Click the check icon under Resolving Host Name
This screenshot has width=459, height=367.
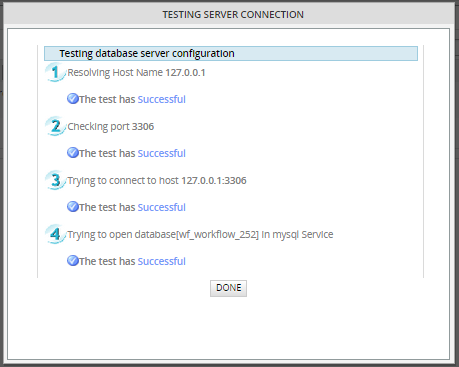click(x=73, y=99)
